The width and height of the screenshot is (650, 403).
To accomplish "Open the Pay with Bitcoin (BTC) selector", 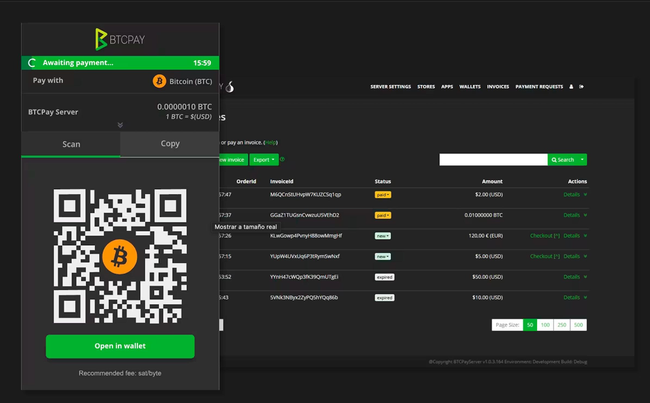I will pos(182,81).
